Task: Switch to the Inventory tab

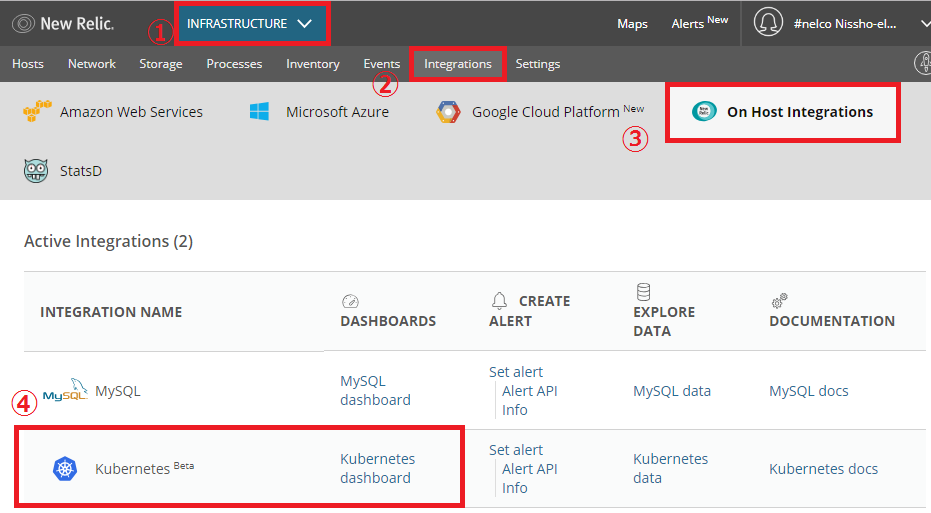Action: coord(312,64)
